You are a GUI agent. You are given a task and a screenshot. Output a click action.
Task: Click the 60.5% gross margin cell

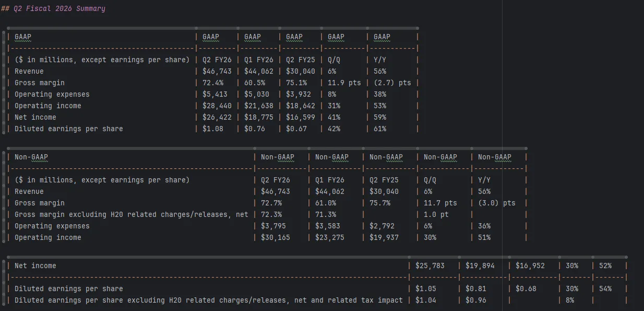(255, 83)
